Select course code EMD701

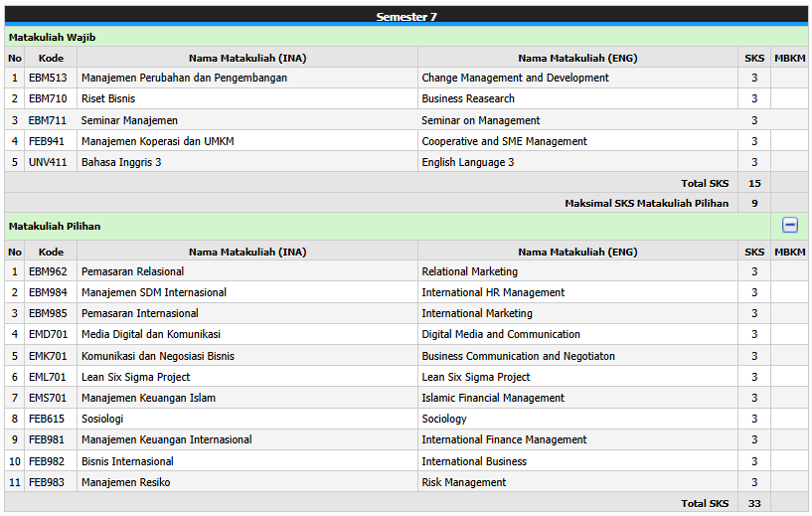click(x=48, y=334)
